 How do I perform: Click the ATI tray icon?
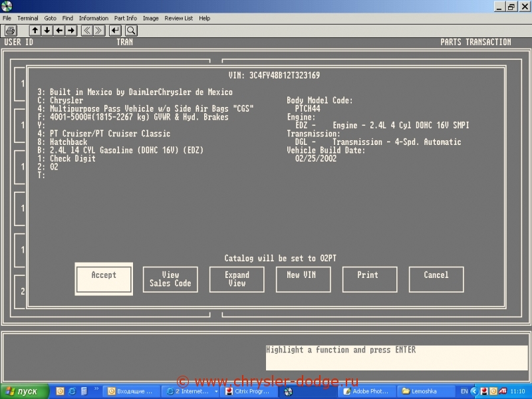point(503,392)
